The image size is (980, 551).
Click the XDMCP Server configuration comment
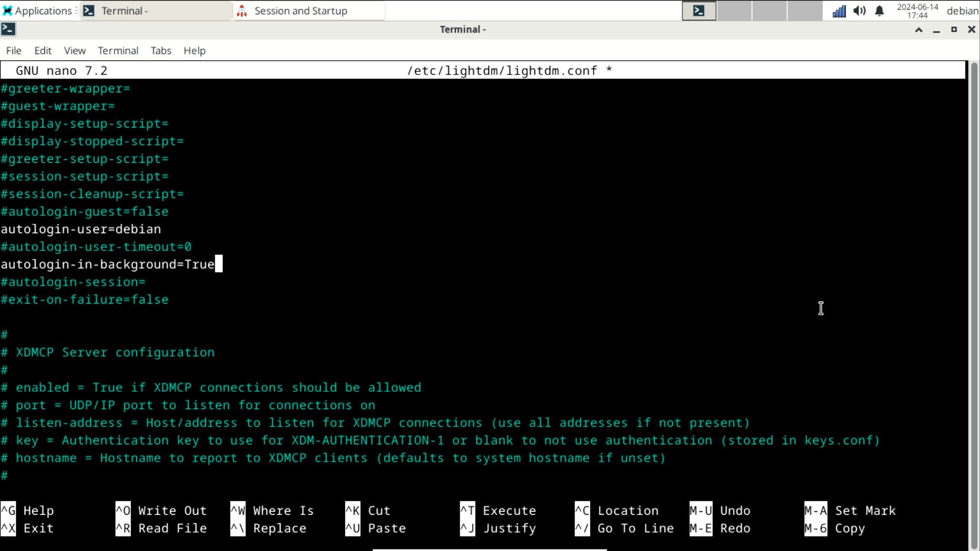[108, 353]
